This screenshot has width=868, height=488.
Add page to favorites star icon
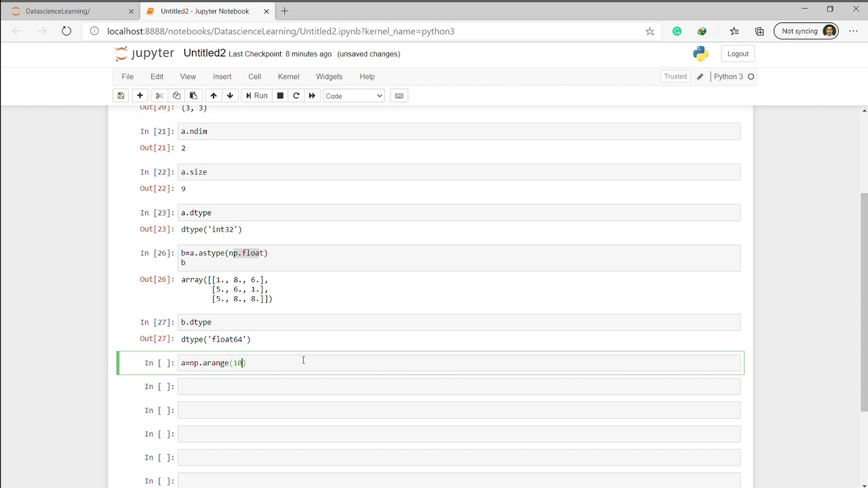[650, 31]
